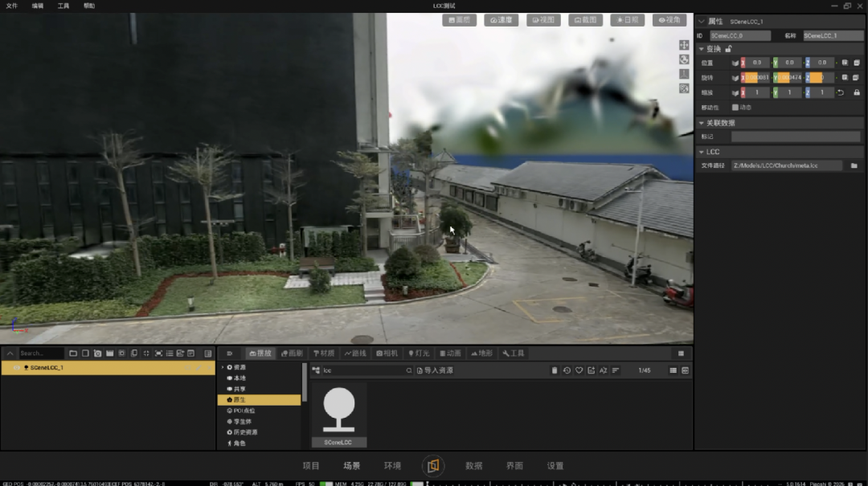
Task: Adjust the rotation Z value slider
Action: [823, 77]
